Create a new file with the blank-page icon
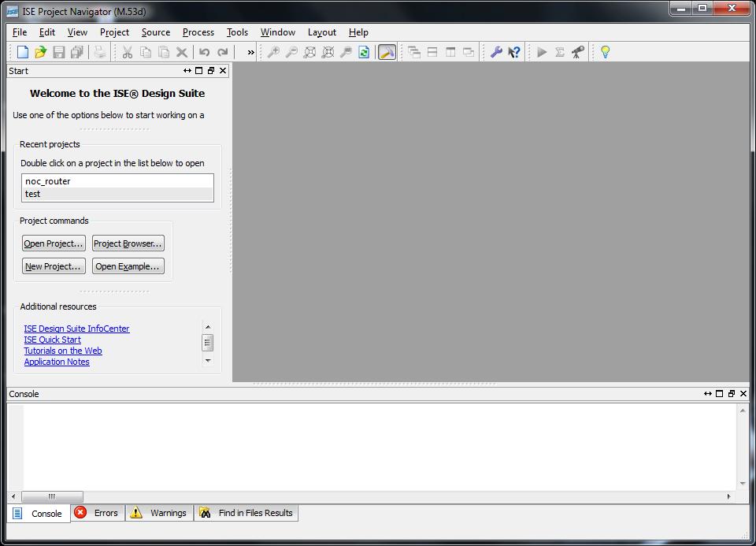This screenshot has width=756, height=546. pos(23,52)
